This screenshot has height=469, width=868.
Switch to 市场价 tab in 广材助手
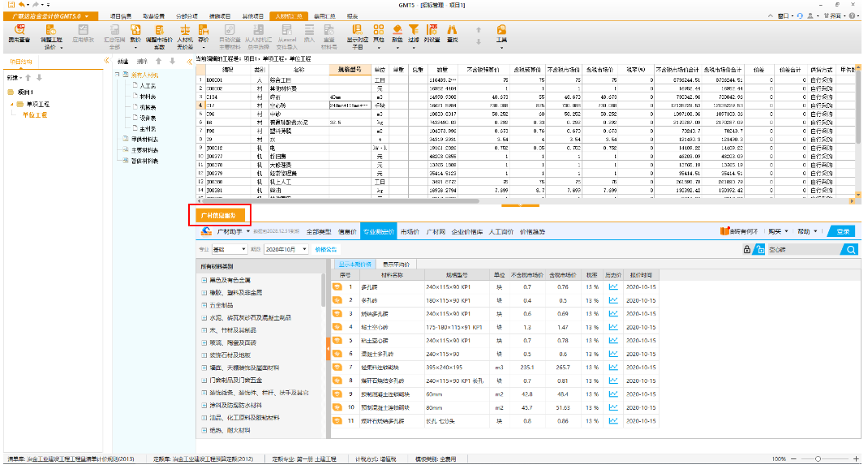pos(410,232)
